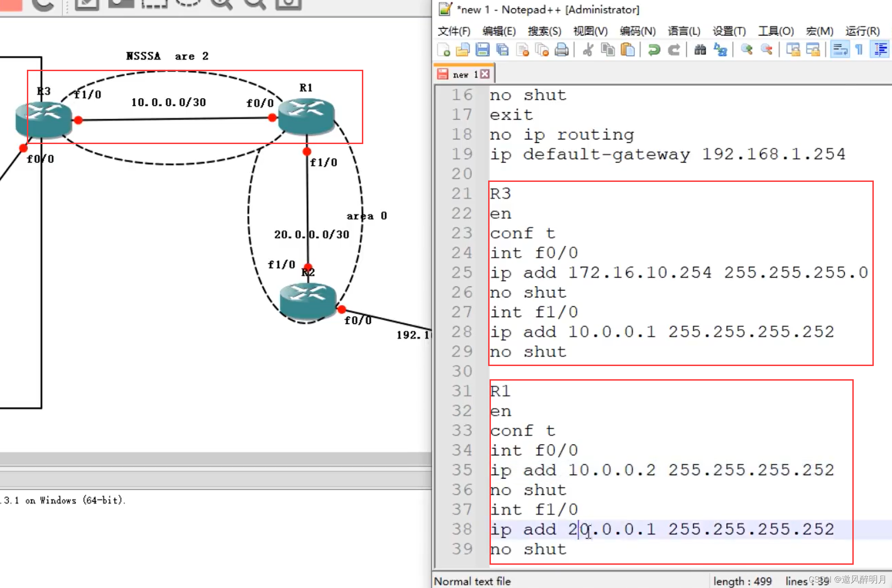The height and width of the screenshot is (588, 892).
Task: Open the 编码(N) menu
Action: [x=638, y=31]
